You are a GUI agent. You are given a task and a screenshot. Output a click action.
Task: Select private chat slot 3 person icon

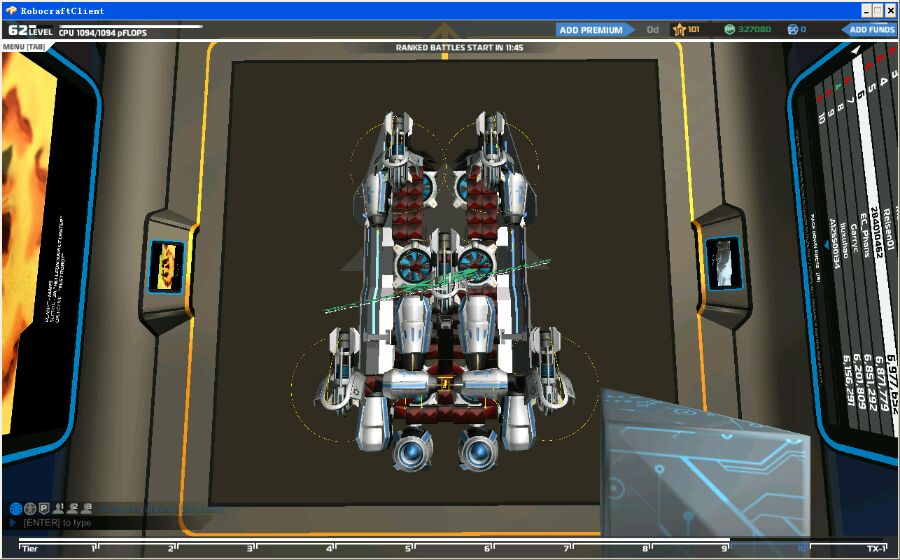pyautogui.click(x=87, y=508)
